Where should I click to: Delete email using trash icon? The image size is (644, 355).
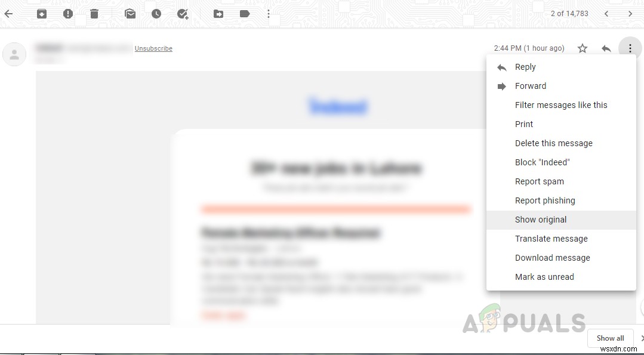[x=94, y=14]
